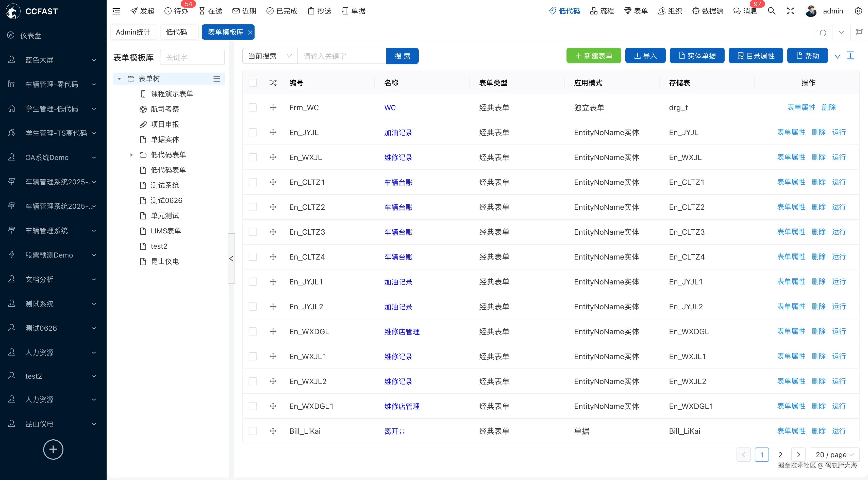Open the 表单树 hamburger menu icon
Image resolution: width=868 pixels, height=480 pixels.
pyautogui.click(x=217, y=78)
